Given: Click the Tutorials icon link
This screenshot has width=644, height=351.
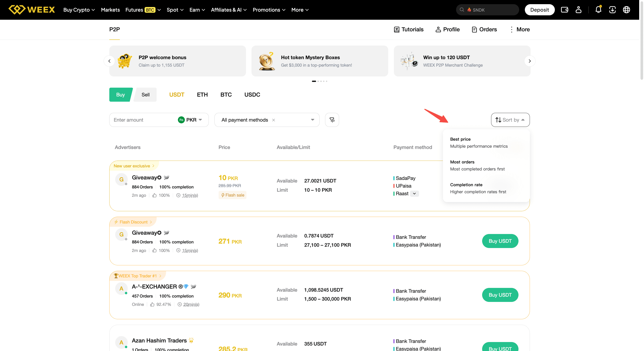Looking at the screenshot, I should [409, 30].
